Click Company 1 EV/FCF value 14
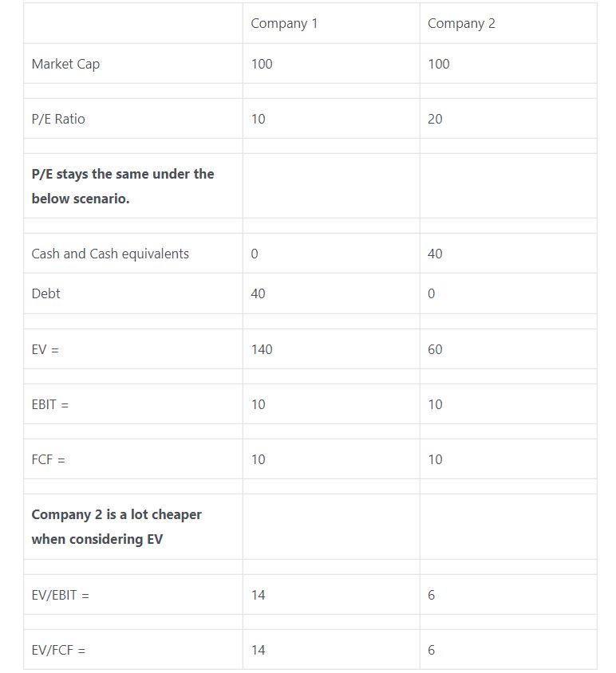Screen dimensions: 616x673 pos(258,650)
